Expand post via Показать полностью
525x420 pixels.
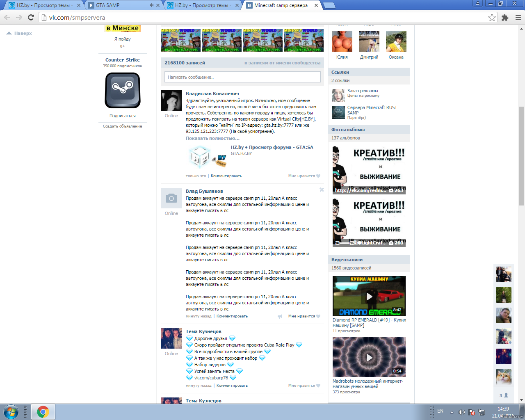212,138
